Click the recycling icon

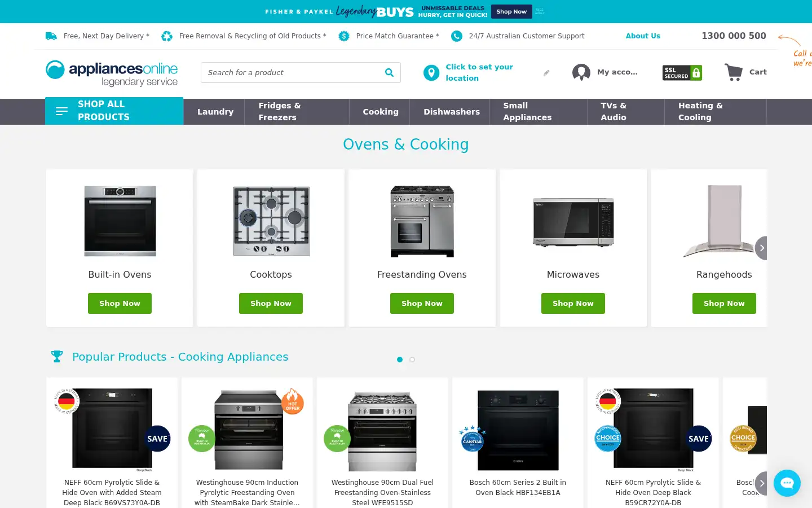pyautogui.click(x=167, y=36)
